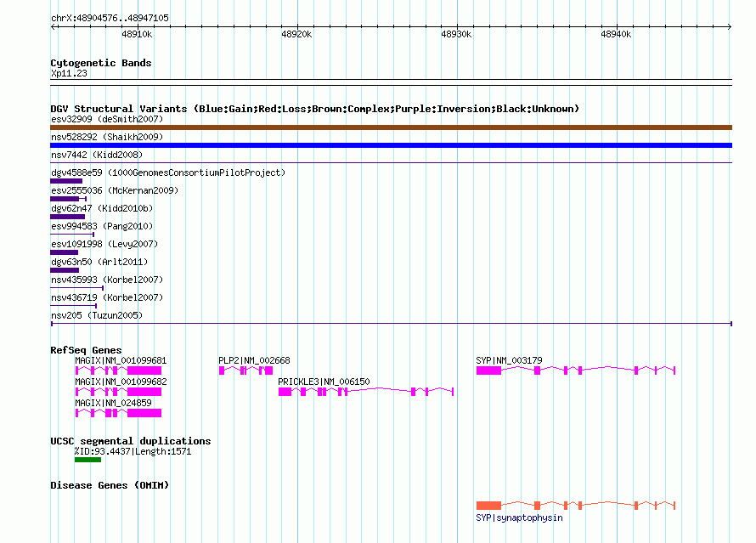Select the blue nsv528292 gain variant bar

pyautogui.click(x=391, y=145)
